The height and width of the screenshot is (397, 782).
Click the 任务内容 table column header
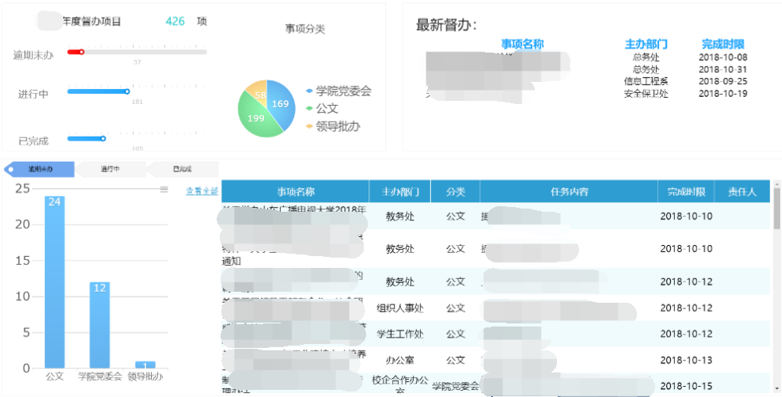click(x=569, y=192)
